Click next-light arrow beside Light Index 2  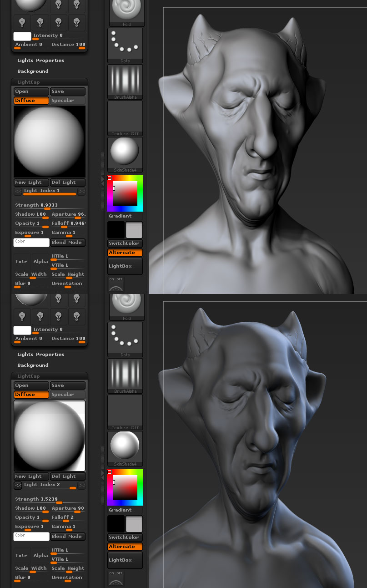click(81, 486)
